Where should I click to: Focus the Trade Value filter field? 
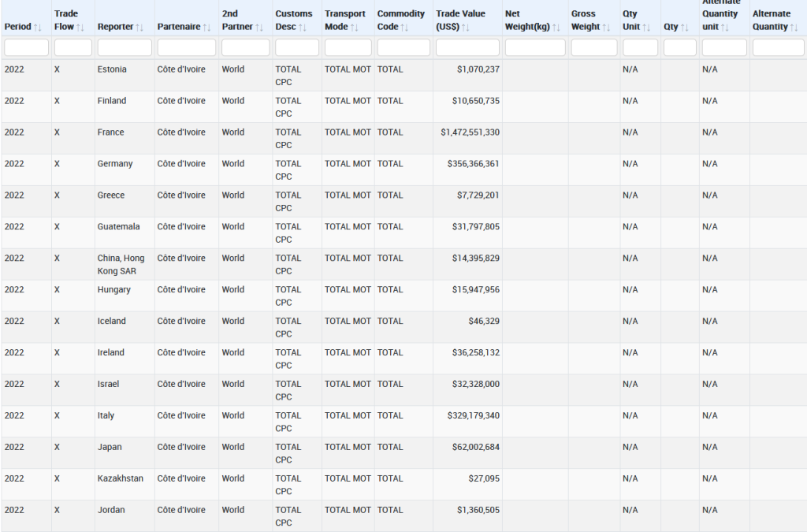467,47
